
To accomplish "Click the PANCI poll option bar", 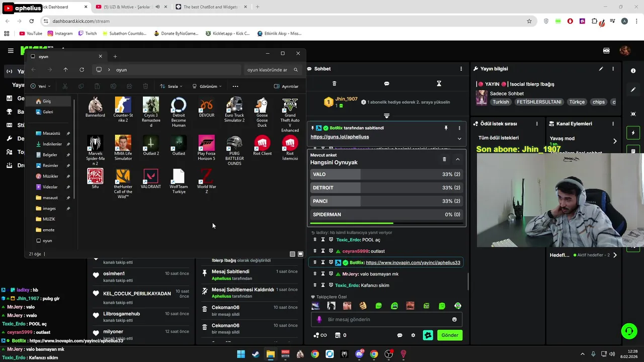I will coord(386,201).
